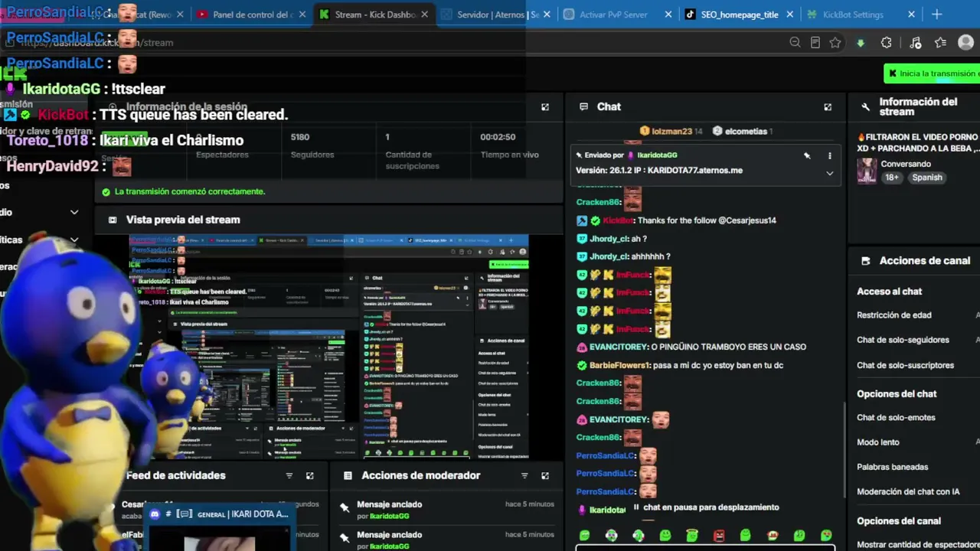Open Mostrar cantidad de espectadores option
The width and height of the screenshot is (980, 551).
coord(918,545)
